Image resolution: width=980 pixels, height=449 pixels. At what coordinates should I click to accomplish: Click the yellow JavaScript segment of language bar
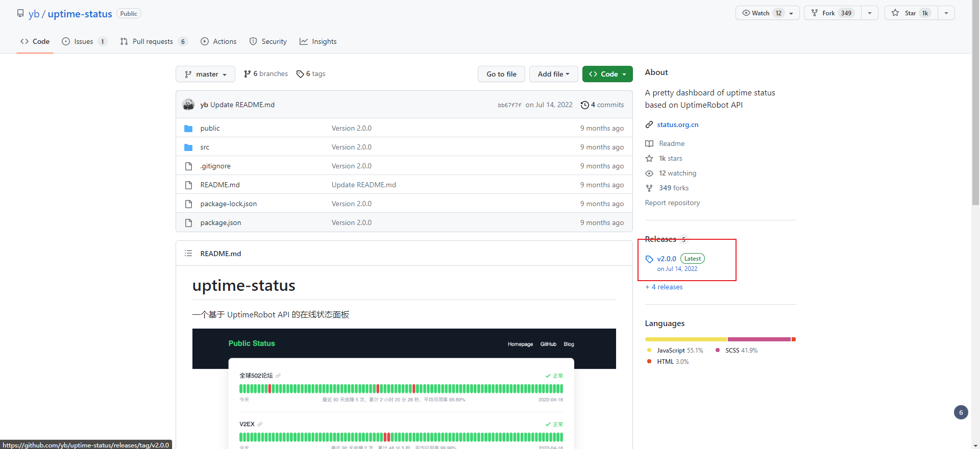(685, 339)
